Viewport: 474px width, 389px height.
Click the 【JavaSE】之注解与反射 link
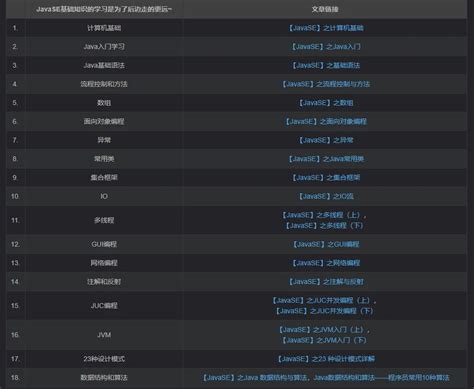click(326, 282)
